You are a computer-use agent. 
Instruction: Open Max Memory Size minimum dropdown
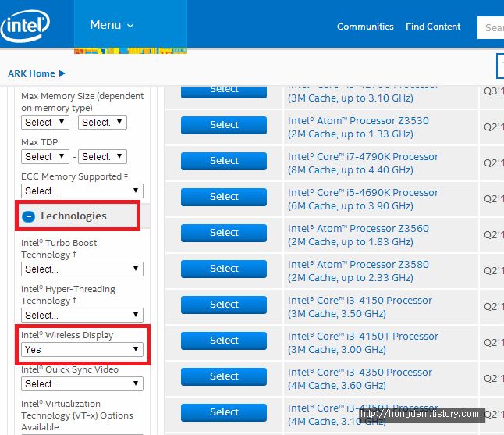pos(45,123)
